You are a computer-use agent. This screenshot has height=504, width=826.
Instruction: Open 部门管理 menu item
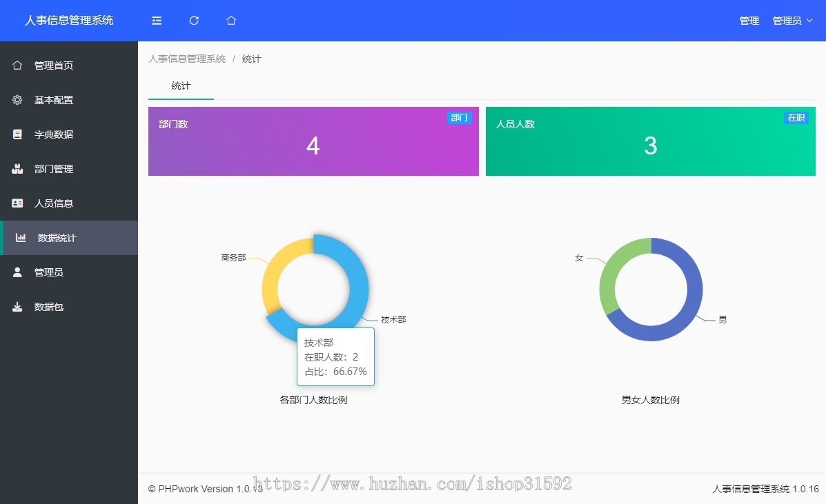pyautogui.click(x=69, y=169)
